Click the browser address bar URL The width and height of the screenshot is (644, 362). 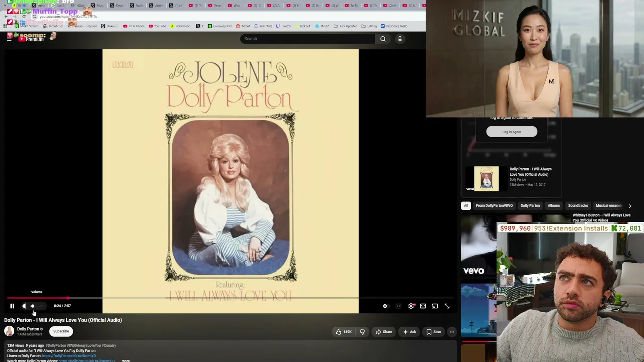[68, 17]
